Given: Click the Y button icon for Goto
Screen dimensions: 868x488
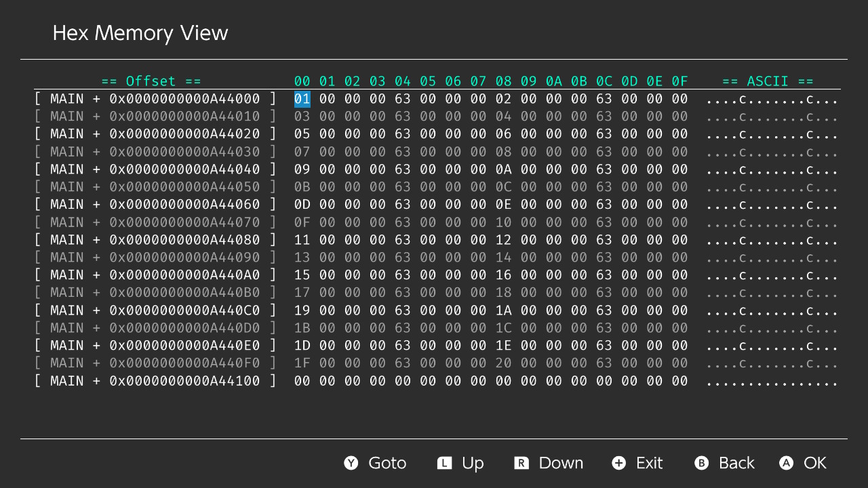Looking at the screenshot, I should pos(351,463).
